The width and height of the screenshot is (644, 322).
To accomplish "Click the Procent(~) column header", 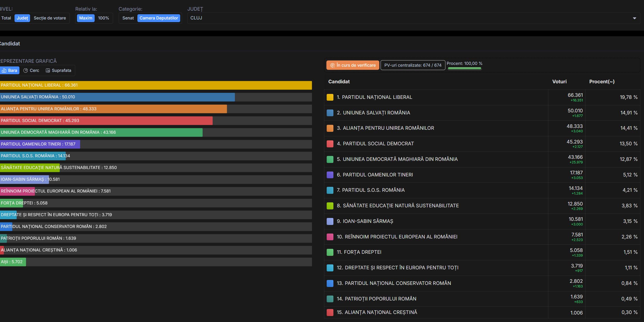I will [601, 82].
